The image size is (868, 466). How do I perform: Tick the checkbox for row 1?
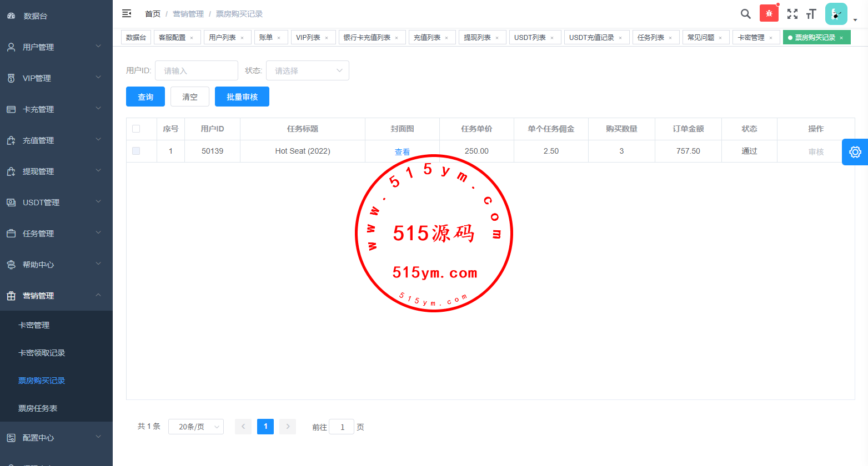(x=136, y=151)
